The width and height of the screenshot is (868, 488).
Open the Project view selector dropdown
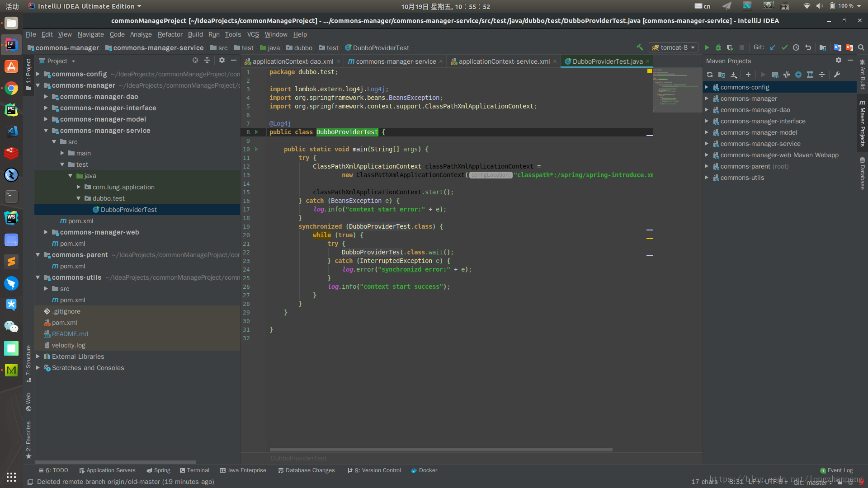(x=57, y=61)
